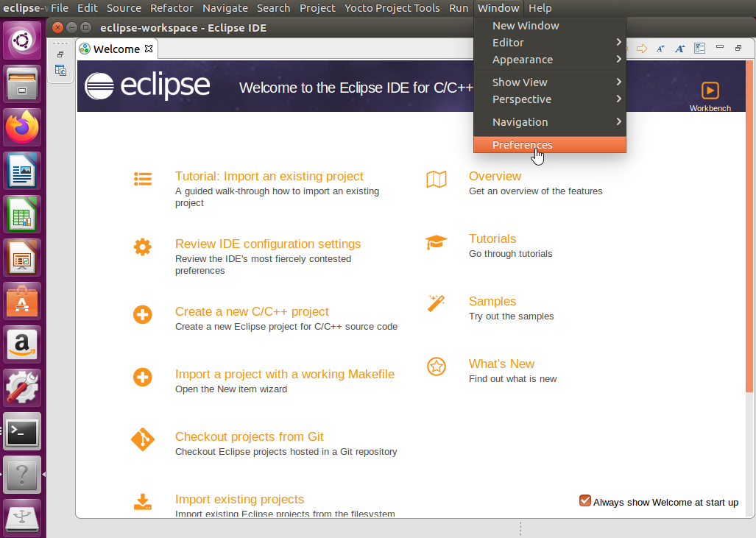Click the magnify font size icon

click(x=680, y=49)
